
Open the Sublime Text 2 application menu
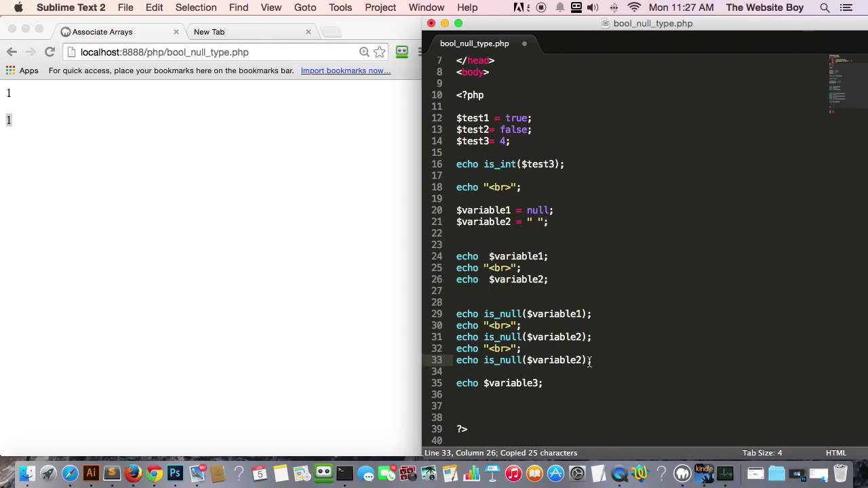tap(71, 7)
